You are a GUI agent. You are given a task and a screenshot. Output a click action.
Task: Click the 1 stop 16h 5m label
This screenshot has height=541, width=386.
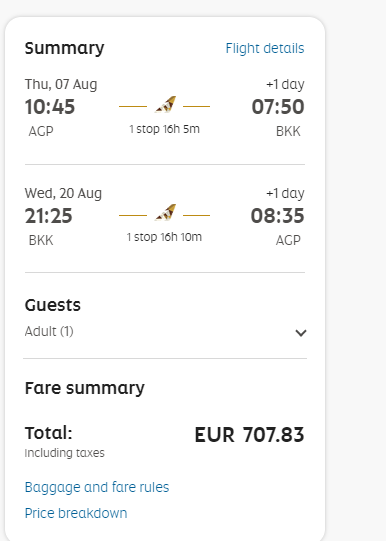(x=165, y=129)
